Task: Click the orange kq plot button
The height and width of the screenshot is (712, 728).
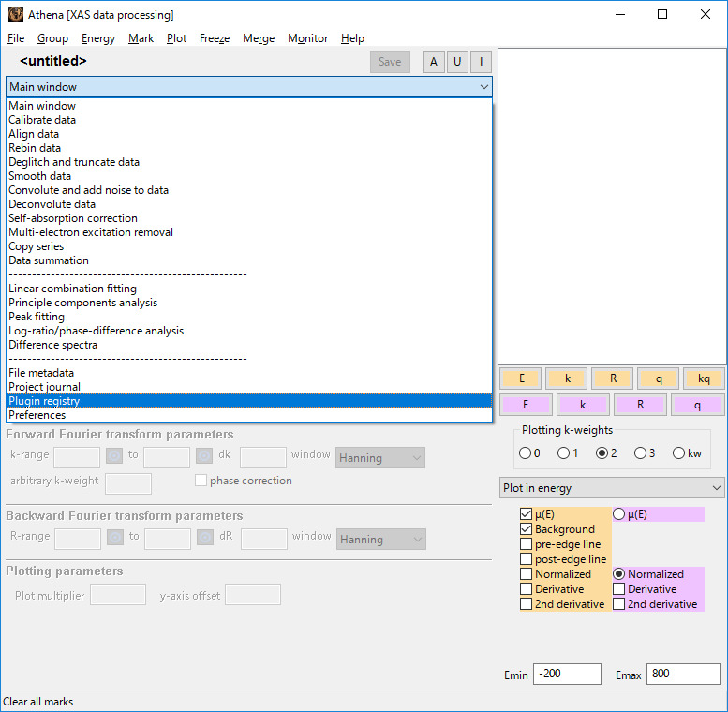Action: 704,378
